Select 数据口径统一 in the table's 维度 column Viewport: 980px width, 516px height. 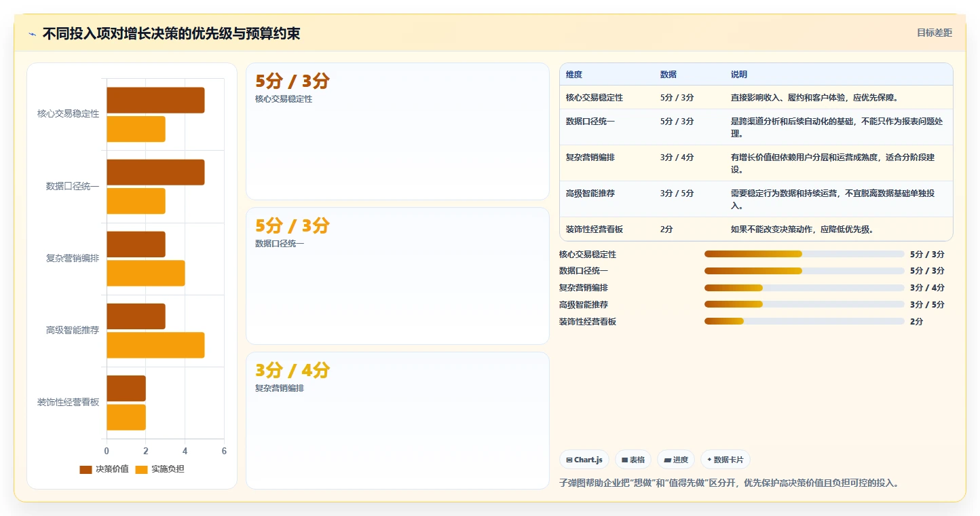click(x=590, y=122)
